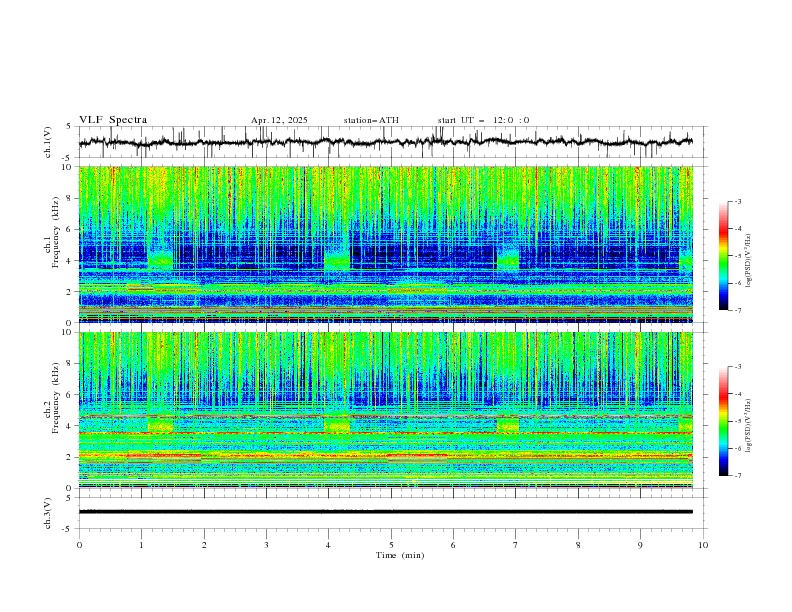Click time axis tick "9"
The width and height of the screenshot is (792, 612).
click(640, 545)
